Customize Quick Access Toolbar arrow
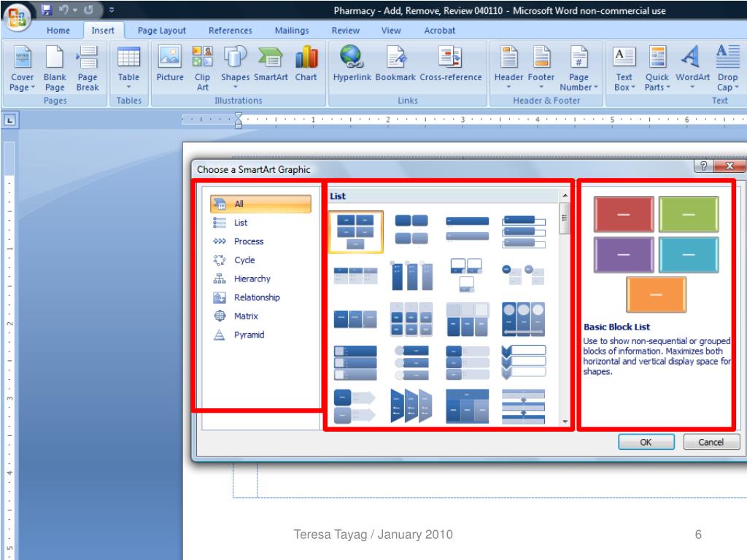The height and width of the screenshot is (560, 747). coord(111,9)
